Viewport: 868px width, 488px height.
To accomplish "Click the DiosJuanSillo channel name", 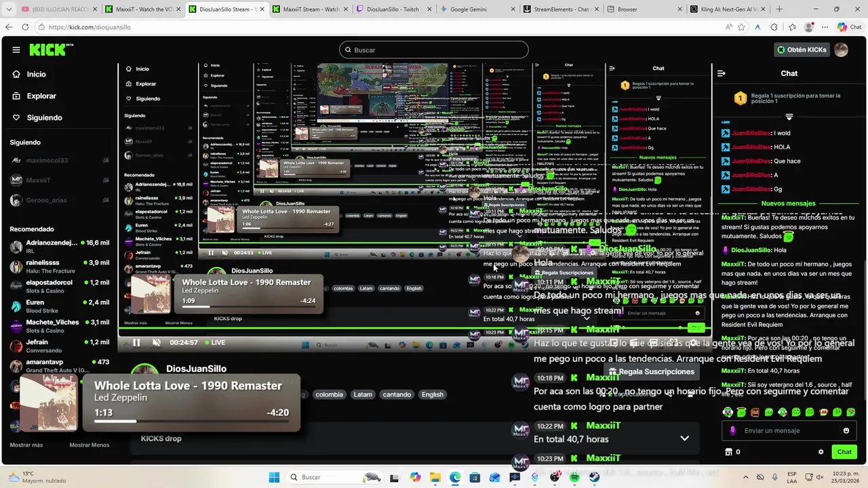I will coord(197,369).
